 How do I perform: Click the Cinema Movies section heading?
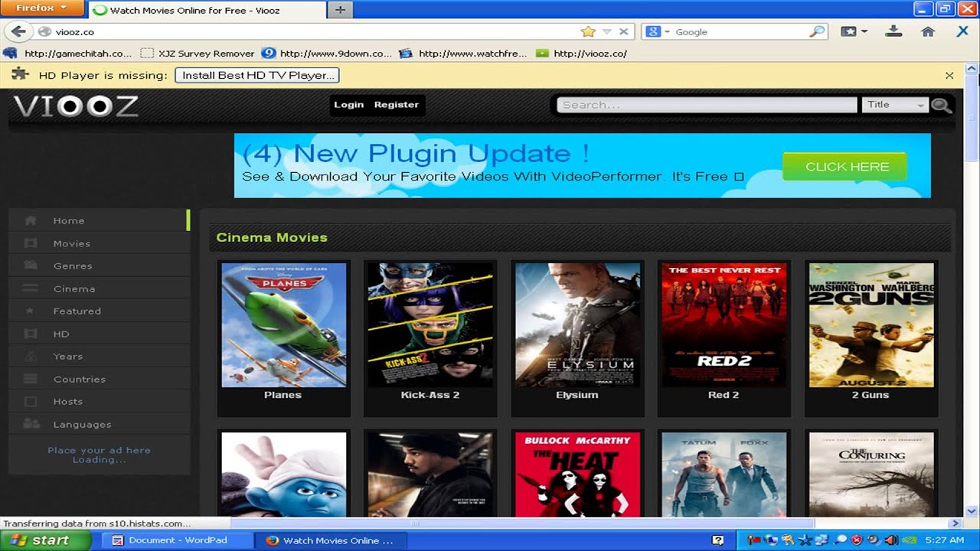coord(272,237)
